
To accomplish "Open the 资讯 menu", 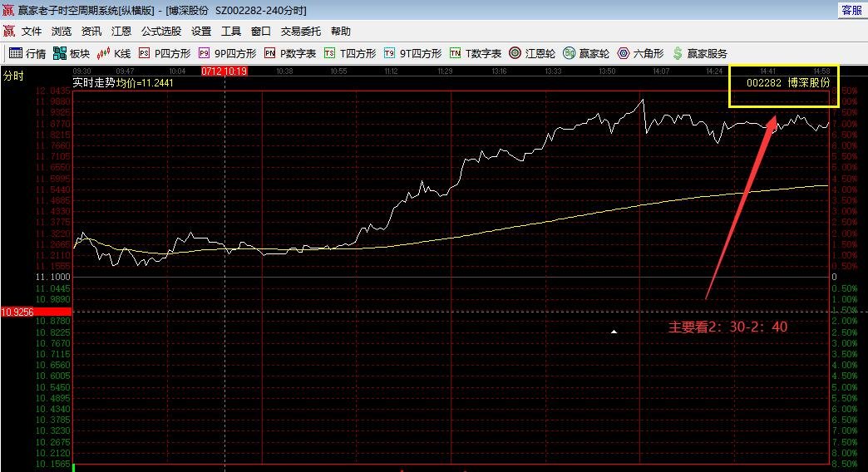I will 91,32.
